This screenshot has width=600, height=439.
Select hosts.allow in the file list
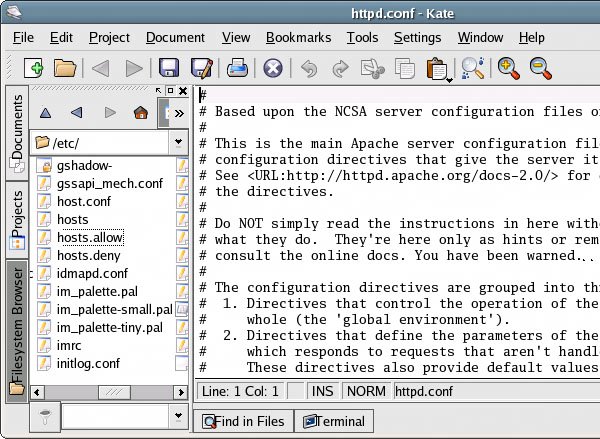pos(88,237)
